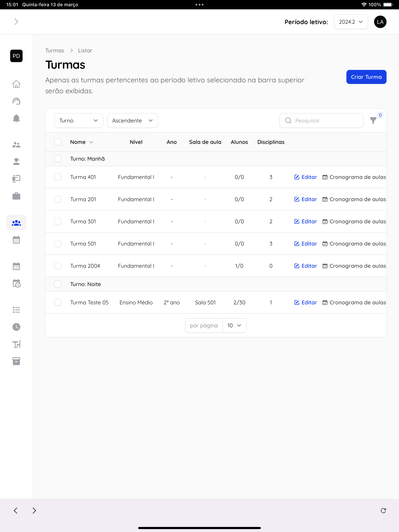This screenshot has width=399, height=532.
Task: Click the Sala 501 cell
Action: (205, 302)
